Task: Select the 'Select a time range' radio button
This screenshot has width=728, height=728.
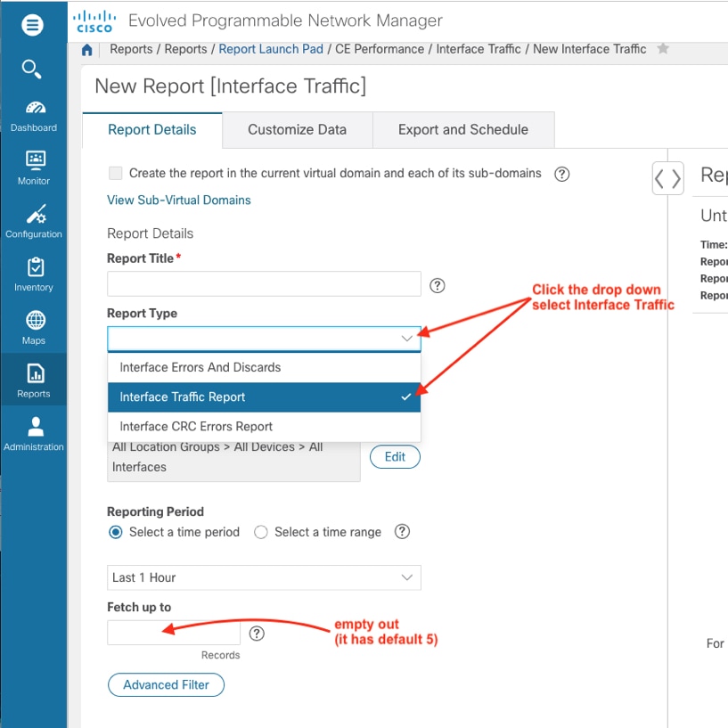Action: [x=261, y=532]
